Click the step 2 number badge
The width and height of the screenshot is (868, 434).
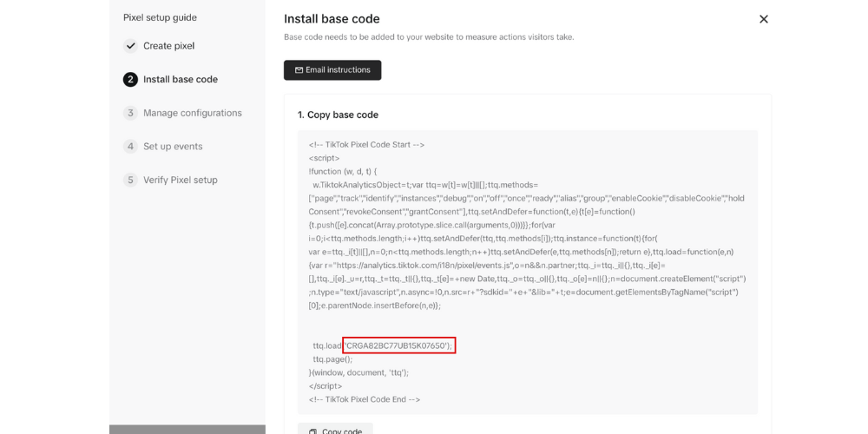click(x=130, y=80)
